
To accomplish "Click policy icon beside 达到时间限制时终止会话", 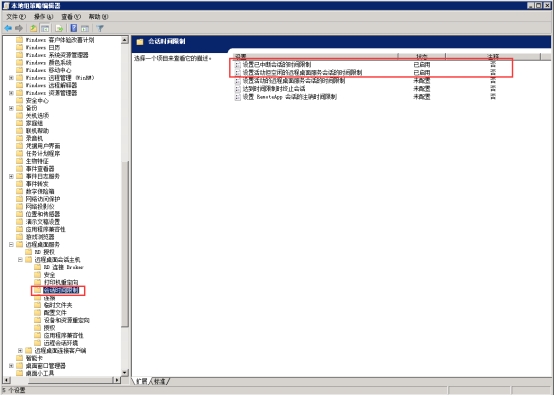I will tap(238, 89).
